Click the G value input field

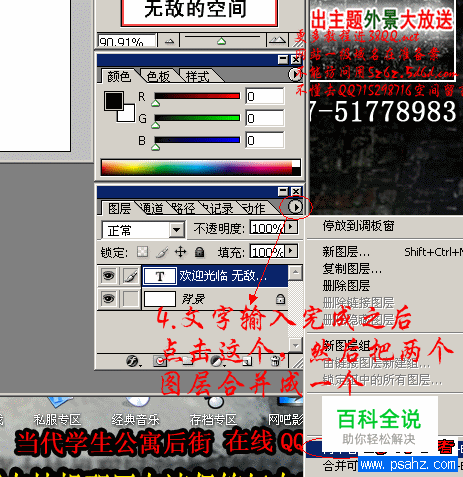click(x=265, y=118)
